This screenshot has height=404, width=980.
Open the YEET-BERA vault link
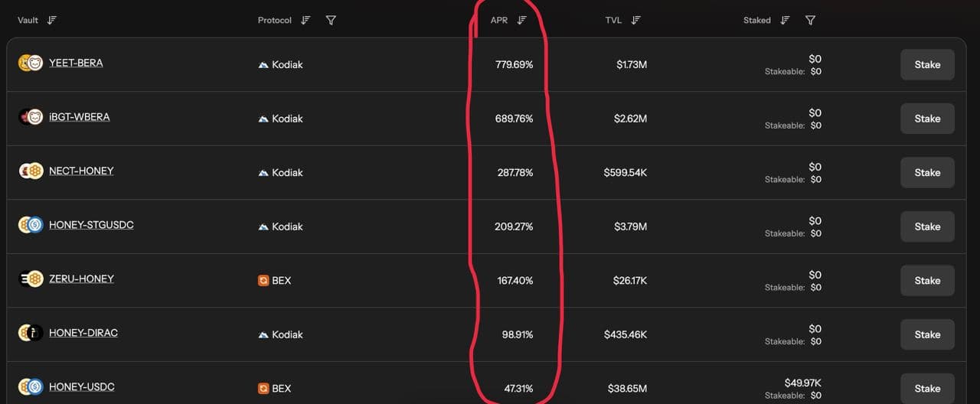[x=76, y=63]
